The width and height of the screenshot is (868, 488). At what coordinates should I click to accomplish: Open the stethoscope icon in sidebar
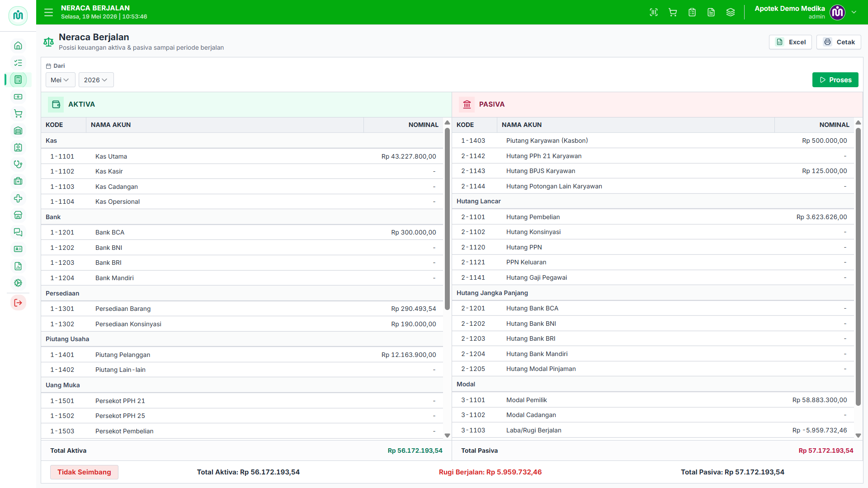pyautogui.click(x=18, y=164)
